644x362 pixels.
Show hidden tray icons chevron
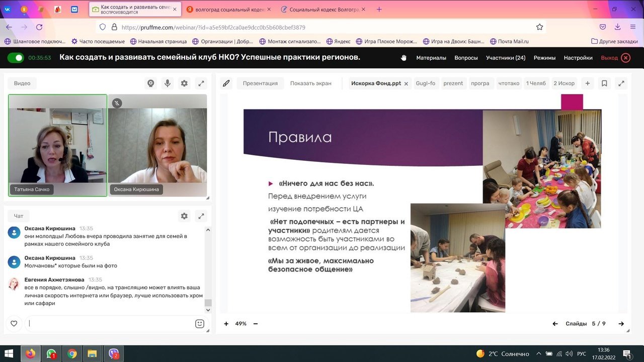539,353
